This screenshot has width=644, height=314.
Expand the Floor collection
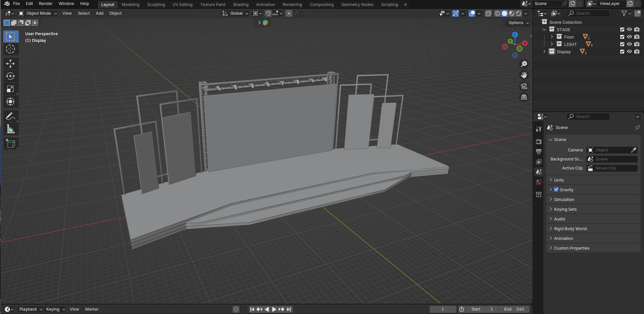point(552,37)
